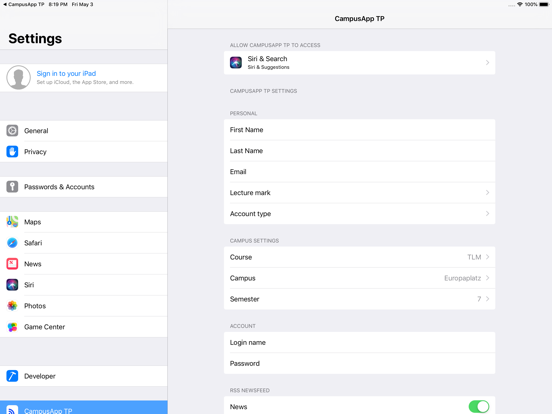Select the News app icon
Screen dimensions: 552x414
point(12,264)
